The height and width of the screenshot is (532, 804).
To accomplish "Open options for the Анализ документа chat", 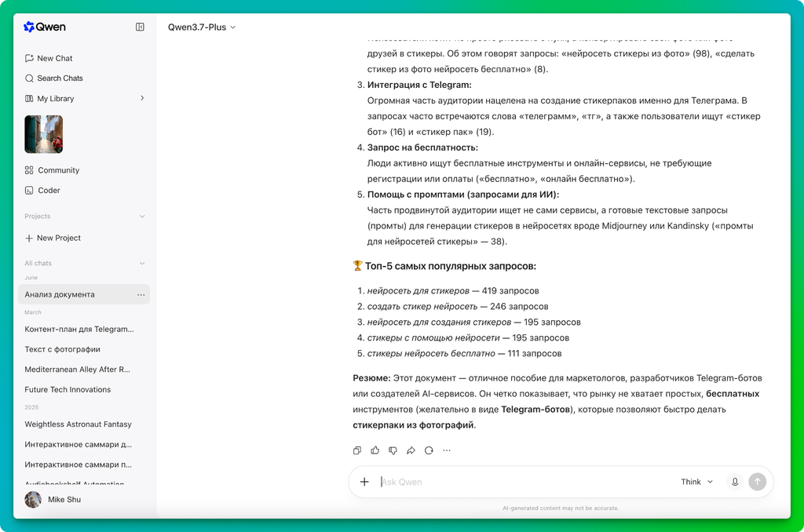I will [x=141, y=295].
